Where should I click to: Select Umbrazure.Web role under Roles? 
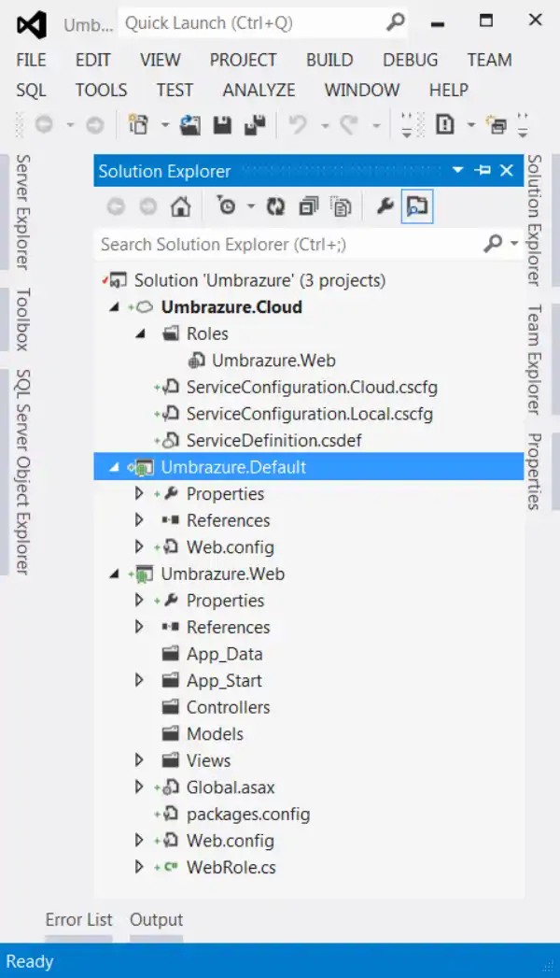click(x=273, y=361)
